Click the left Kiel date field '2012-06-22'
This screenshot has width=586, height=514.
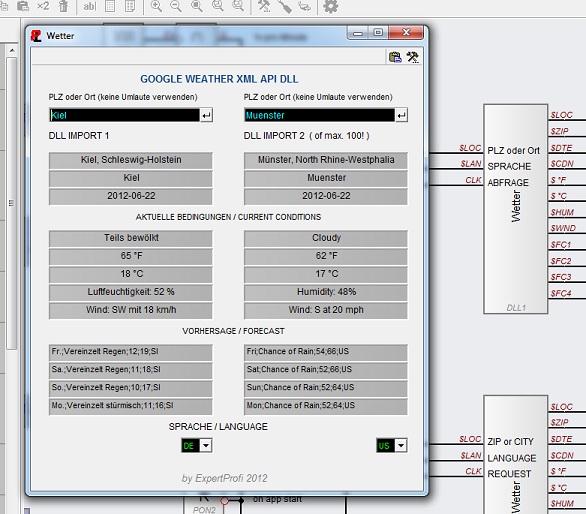[x=131, y=196]
